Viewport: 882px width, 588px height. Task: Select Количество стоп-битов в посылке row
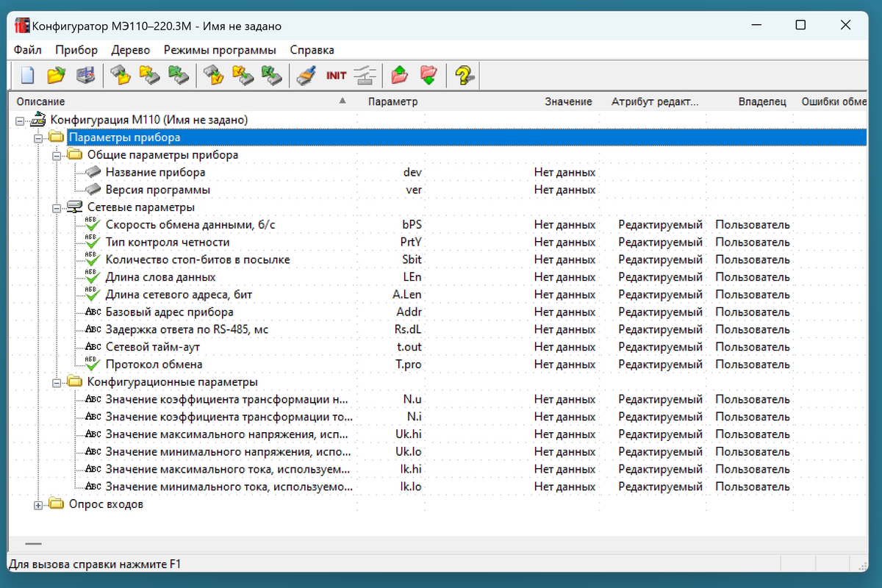(198, 259)
